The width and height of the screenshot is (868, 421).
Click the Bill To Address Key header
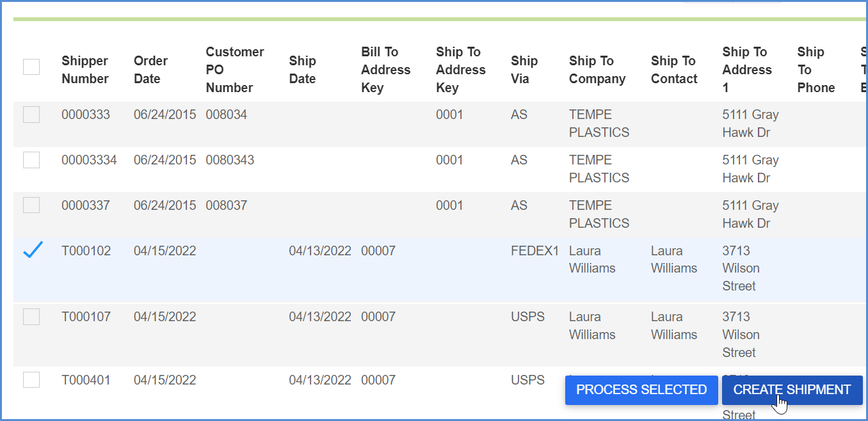386,70
